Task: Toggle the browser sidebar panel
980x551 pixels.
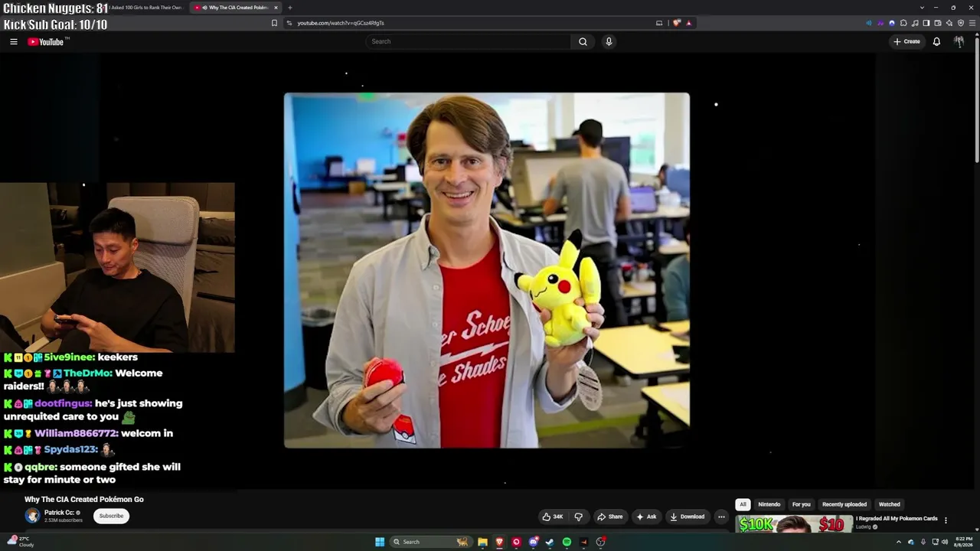Action: click(926, 23)
